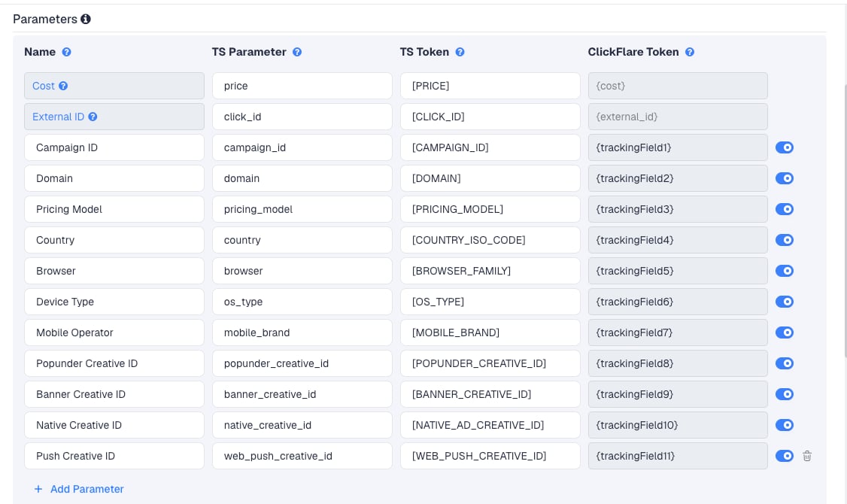Edit the Banner Creative ID name field
Image resolution: width=847 pixels, height=504 pixels.
[x=114, y=394]
